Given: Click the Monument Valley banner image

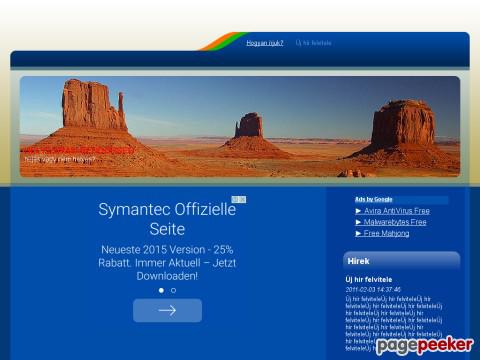Looking at the screenshot, I should [240, 127].
